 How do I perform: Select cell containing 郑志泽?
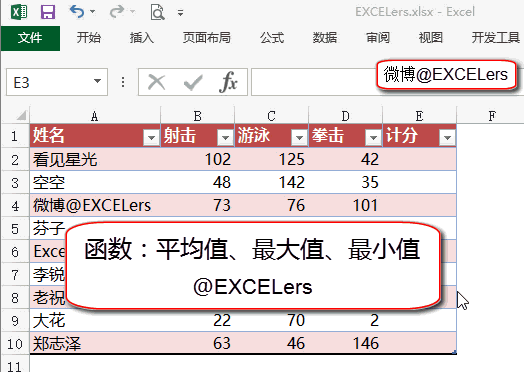[95, 343]
